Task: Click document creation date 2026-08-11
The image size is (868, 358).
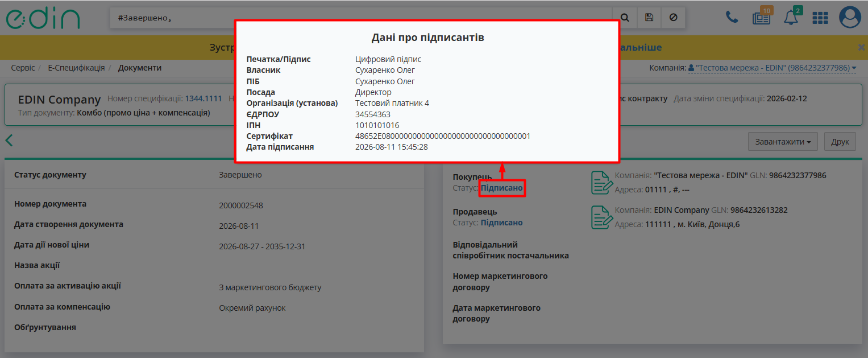Action: click(x=239, y=226)
